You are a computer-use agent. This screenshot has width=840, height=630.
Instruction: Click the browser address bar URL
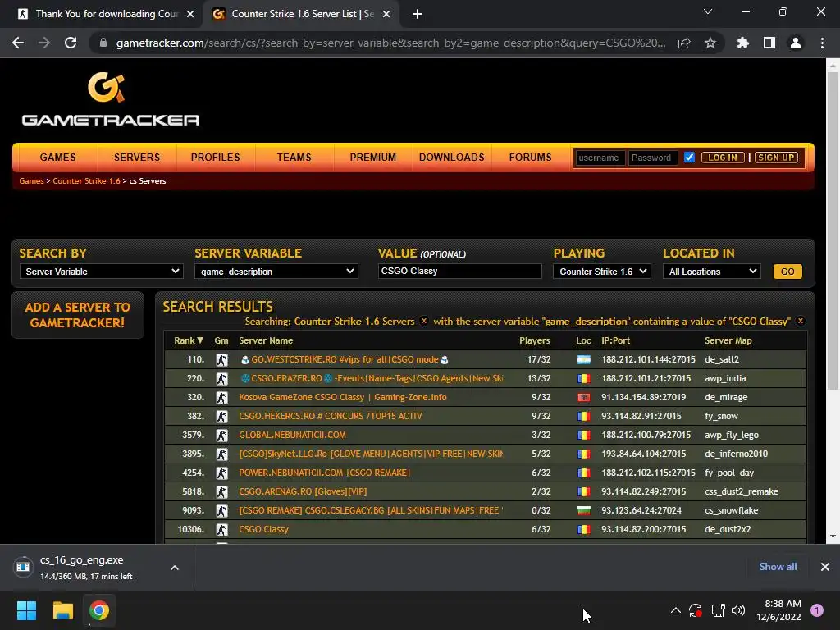click(391, 43)
